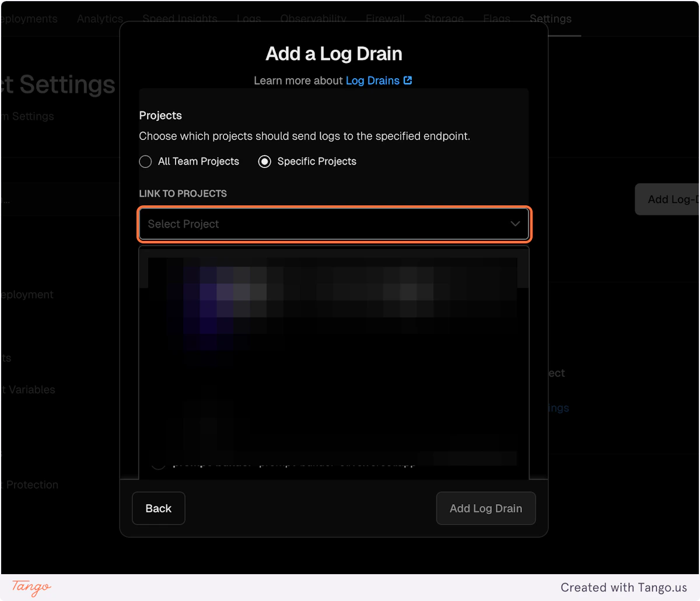Click the Back button
The image size is (700, 601).
(158, 508)
